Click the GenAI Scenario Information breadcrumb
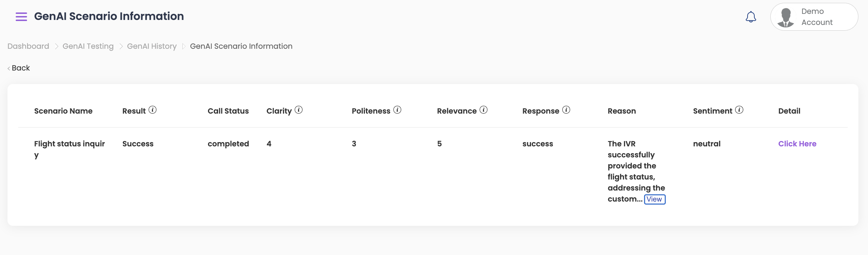The height and width of the screenshot is (255, 868). click(x=241, y=46)
